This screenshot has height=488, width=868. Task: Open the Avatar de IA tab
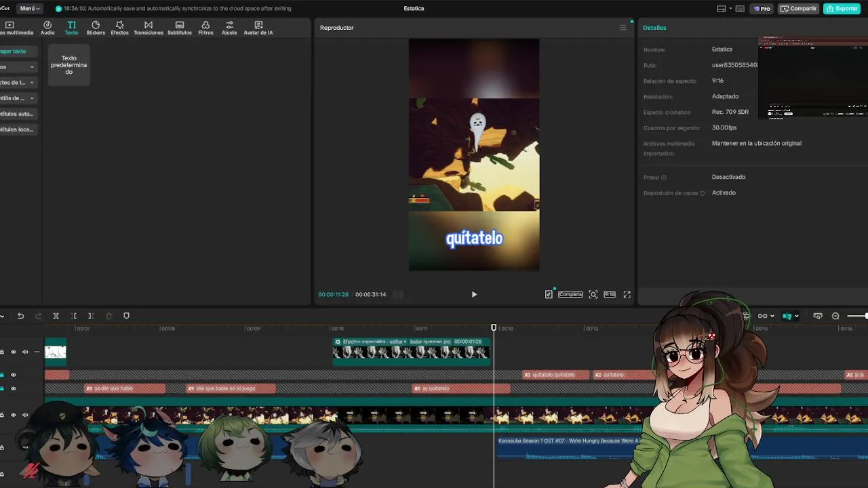(x=258, y=28)
